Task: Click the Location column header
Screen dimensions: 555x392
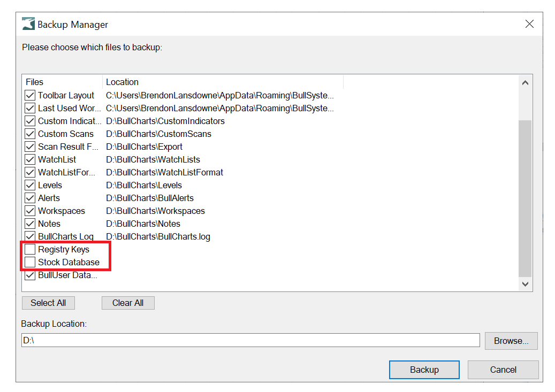Action: 223,82
